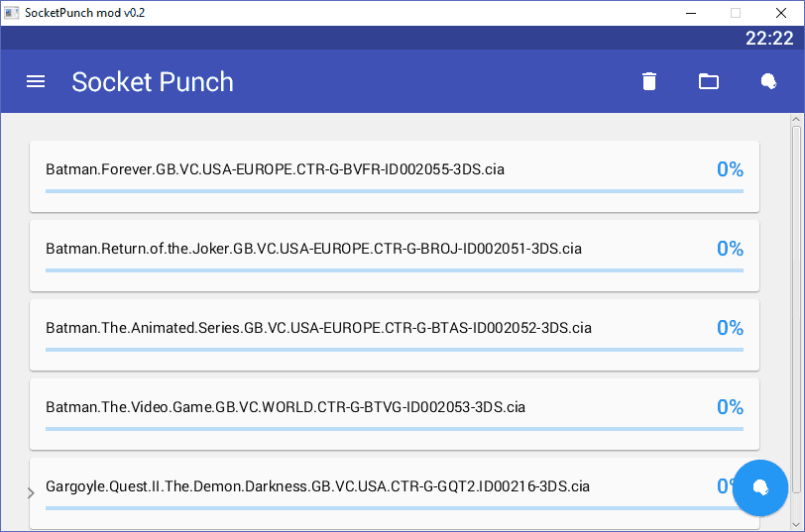Select Batman.Forever.GB.VC cia file entry
This screenshot has height=532, width=805.
click(x=395, y=176)
